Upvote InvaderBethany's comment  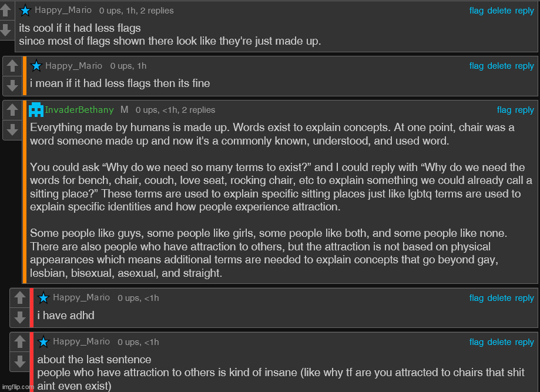click(x=12, y=110)
